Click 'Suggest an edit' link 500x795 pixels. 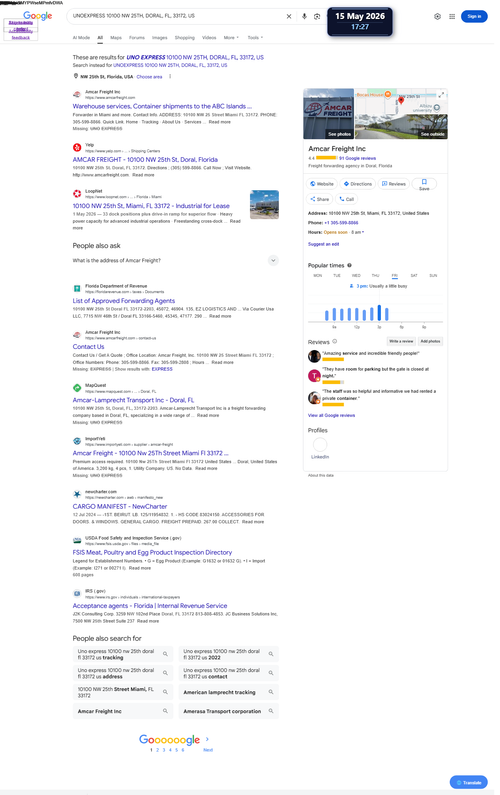tap(324, 244)
